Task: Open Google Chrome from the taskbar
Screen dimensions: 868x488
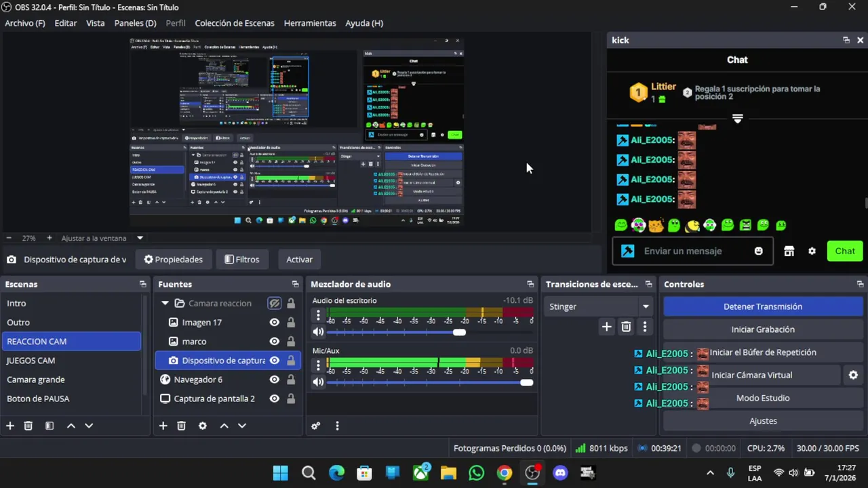Action: tap(505, 473)
